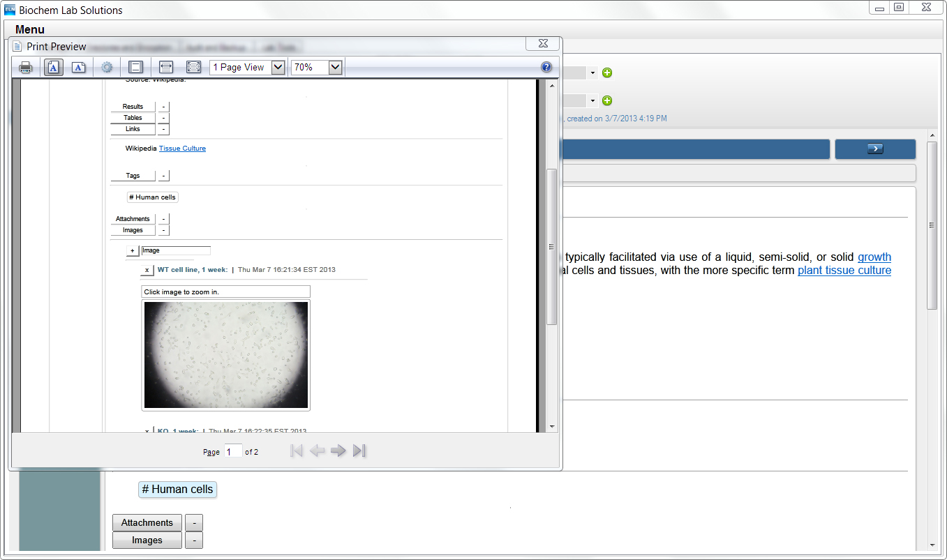The height and width of the screenshot is (560, 947).
Task: Open the plant tissue culture link
Action: point(844,270)
